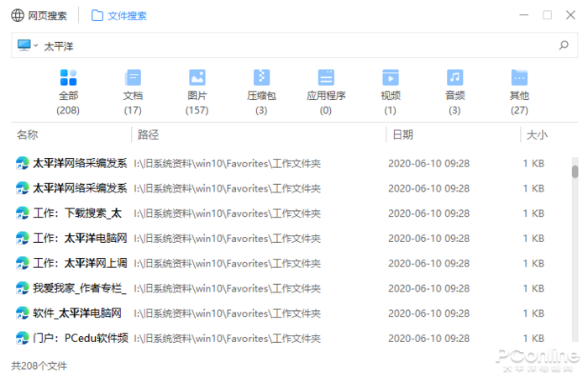Viewport: 588px width, 379px height.
Task: Click the results list scrollbar thumb
Action: pyautogui.click(x=575, y=171)
